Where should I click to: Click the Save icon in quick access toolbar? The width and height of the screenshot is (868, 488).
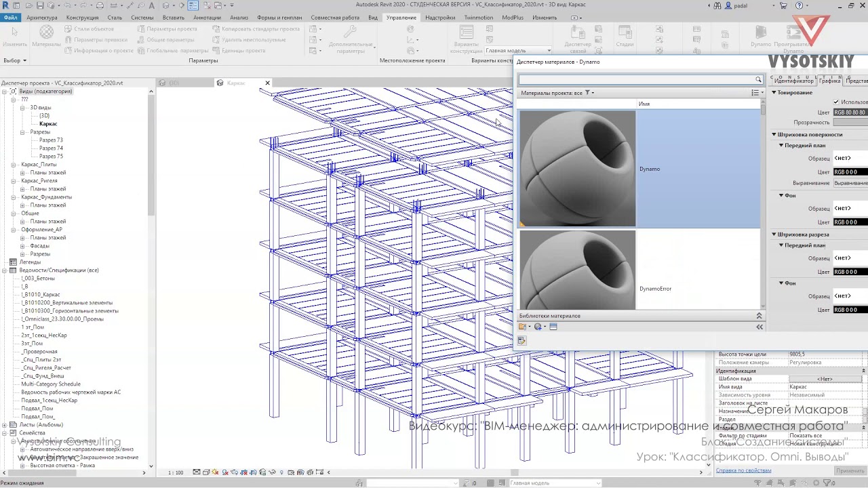40,5
